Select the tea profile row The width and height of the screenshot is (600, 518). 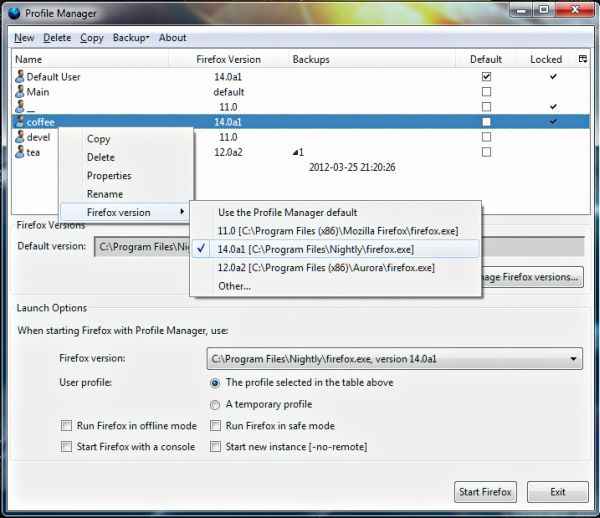(x=301, y=152)
